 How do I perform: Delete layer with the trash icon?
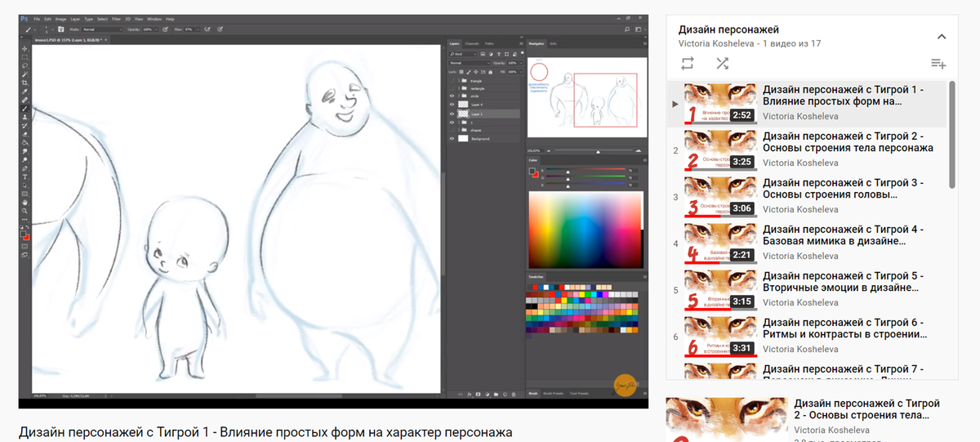pos(514,395)
